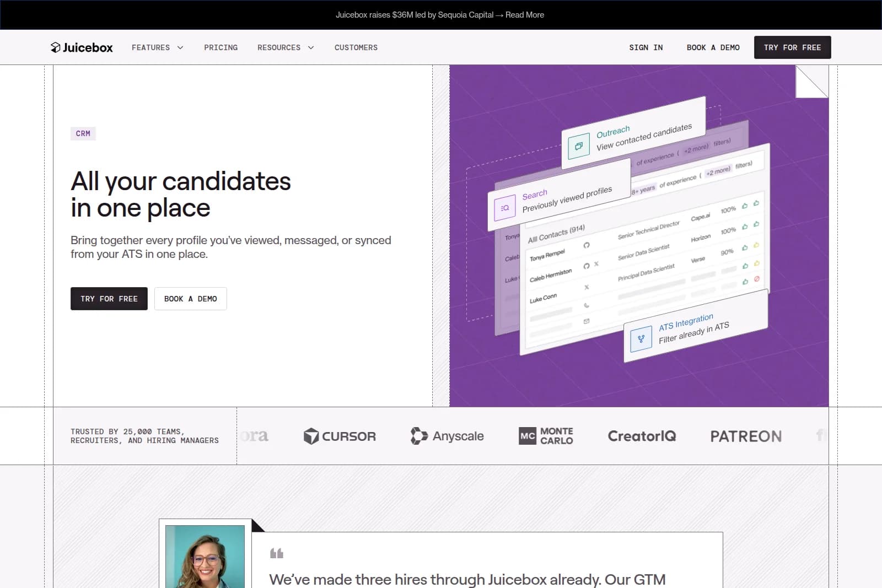Open the Resources dropdown
This screenshot has width=882, height=588.
point(286,47)
